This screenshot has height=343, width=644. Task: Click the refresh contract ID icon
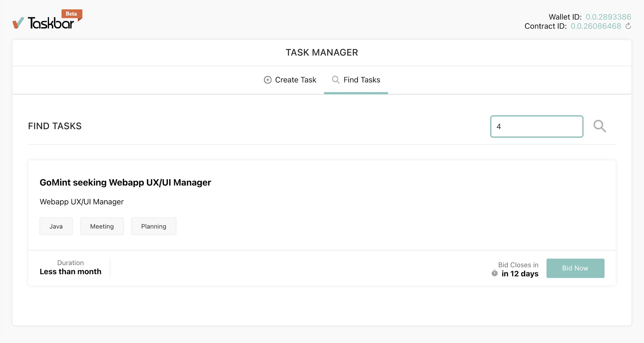click(628, 26)
